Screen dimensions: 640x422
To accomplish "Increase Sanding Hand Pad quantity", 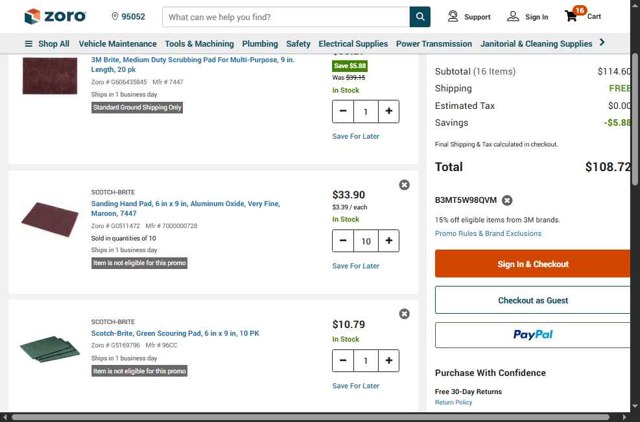I will click(389, 241).
